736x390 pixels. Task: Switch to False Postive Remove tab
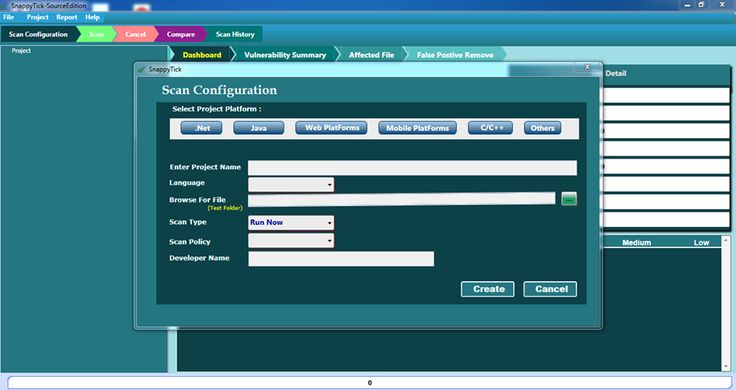click(x=455, y=55)
